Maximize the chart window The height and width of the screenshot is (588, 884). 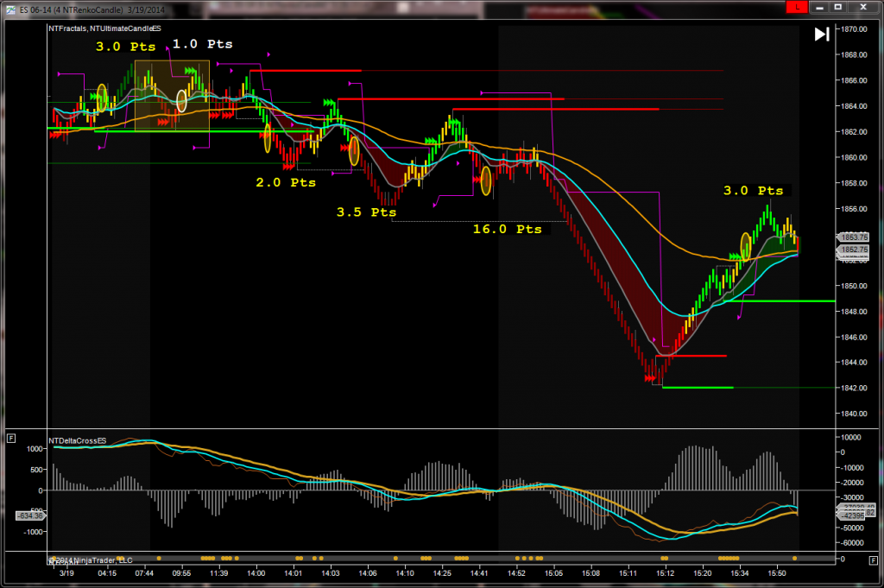tap(838, 7)
